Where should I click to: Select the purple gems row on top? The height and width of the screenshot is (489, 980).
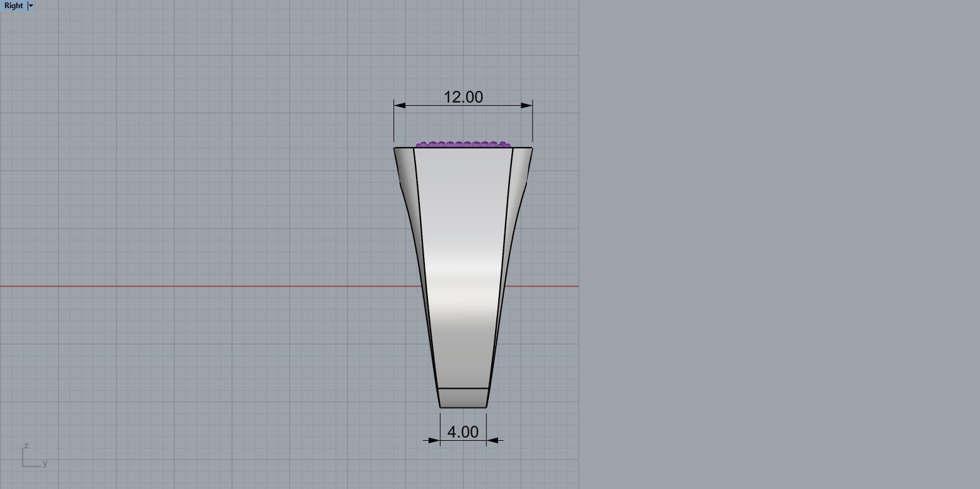(x=463, y=145)
